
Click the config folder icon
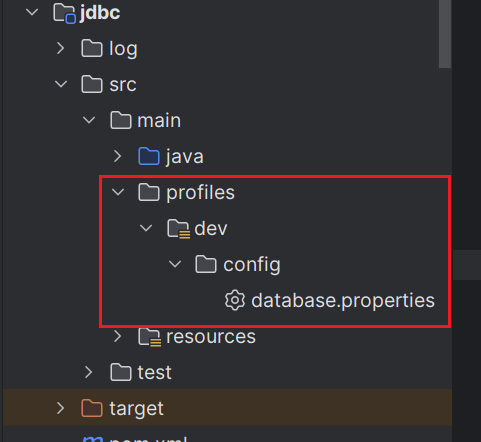tap(206, 264)
